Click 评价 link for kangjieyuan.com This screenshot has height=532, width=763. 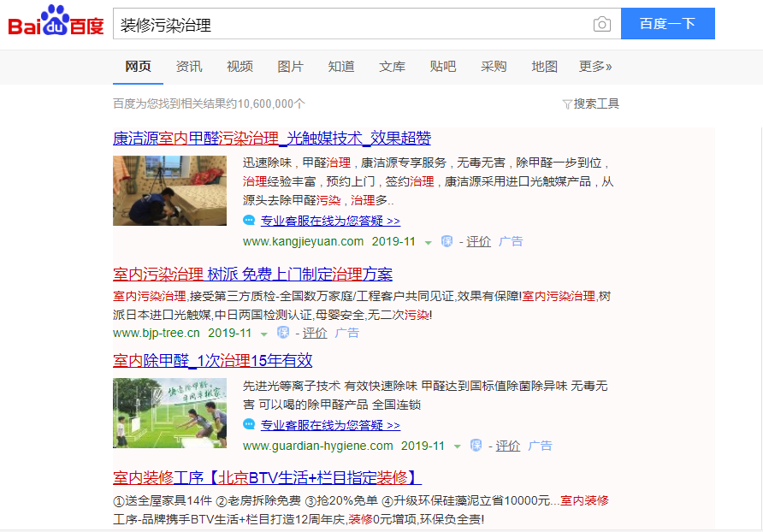pyautogui.click(x=479, y=241)
